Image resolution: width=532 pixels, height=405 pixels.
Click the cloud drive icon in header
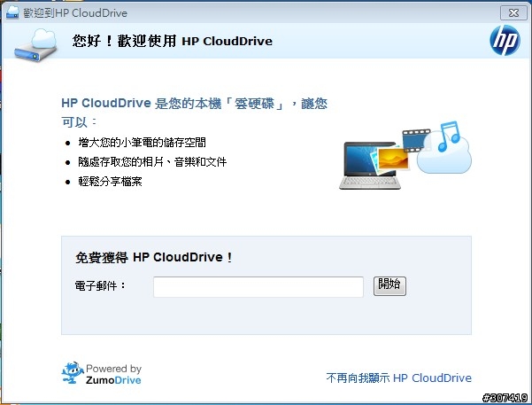[x=35, y=45]
